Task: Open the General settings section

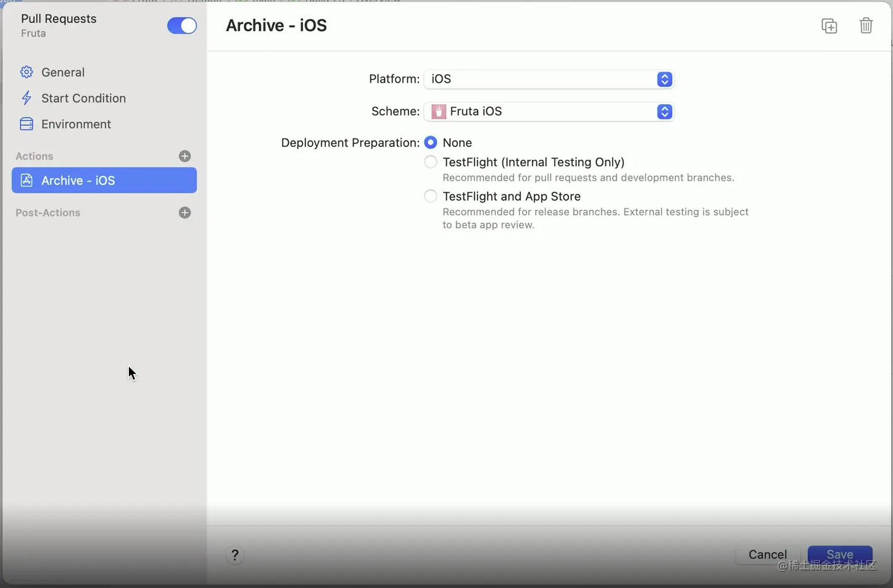Action: click(62, 72)
